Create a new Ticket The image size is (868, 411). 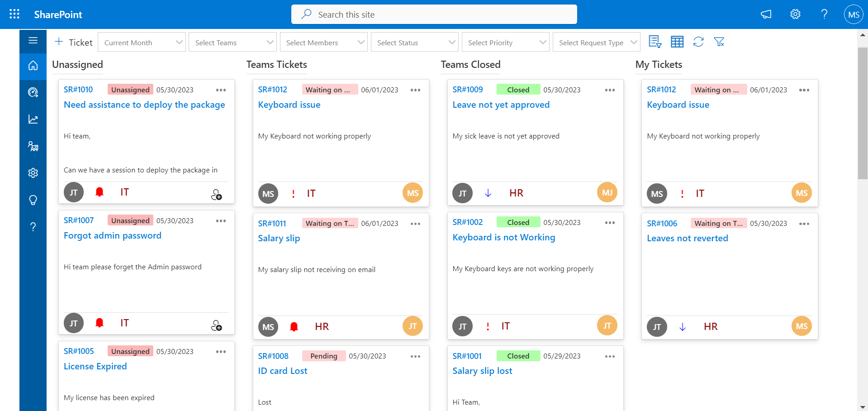73,42
